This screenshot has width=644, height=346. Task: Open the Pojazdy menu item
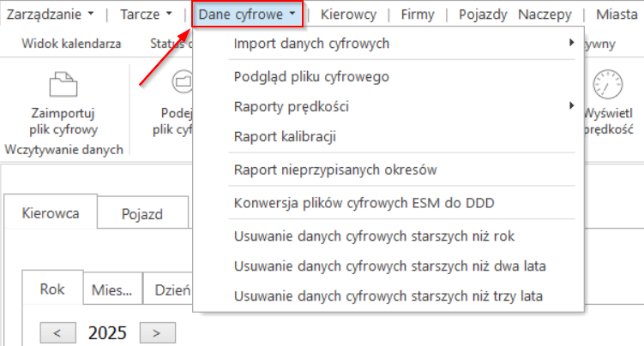click(483, 15)
